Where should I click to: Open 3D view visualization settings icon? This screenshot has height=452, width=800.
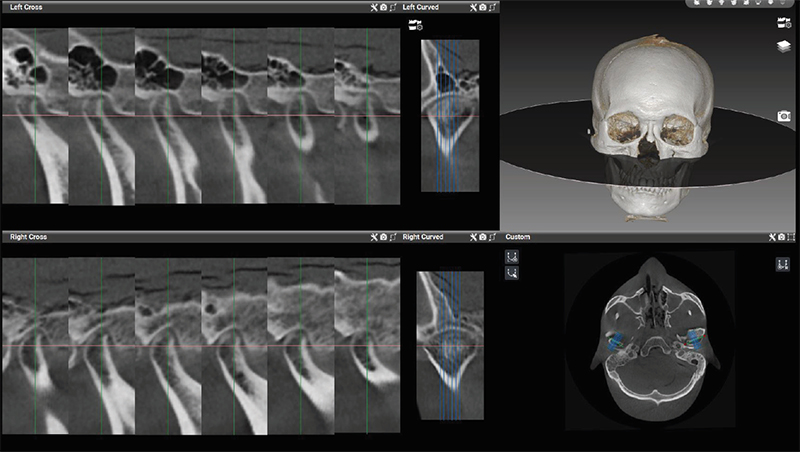(784, 22)
